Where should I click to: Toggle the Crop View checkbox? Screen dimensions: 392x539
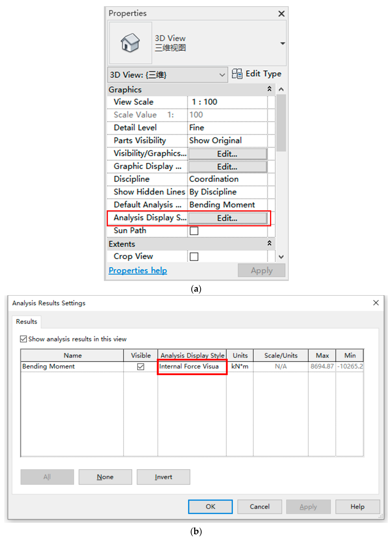(x=194, y=256)
